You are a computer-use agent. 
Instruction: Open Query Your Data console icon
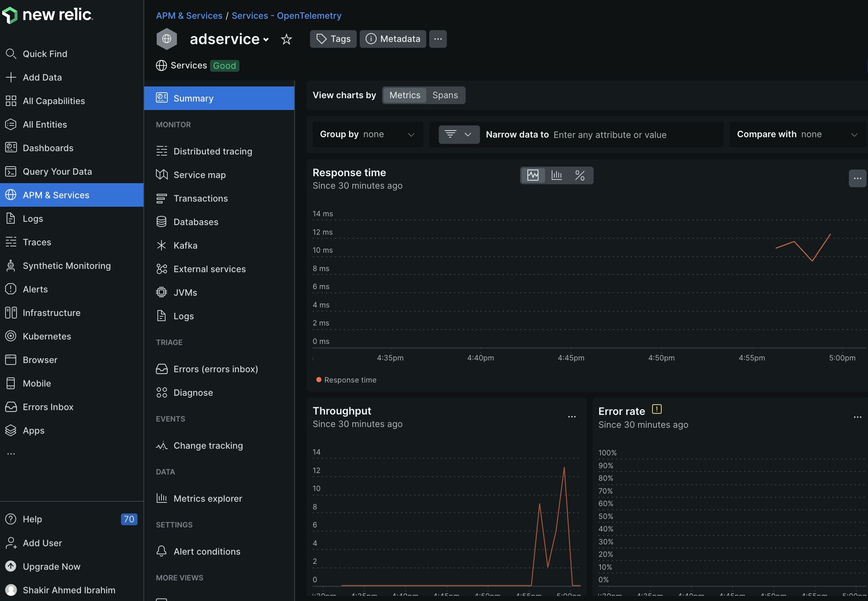click(x=11, y=171)
